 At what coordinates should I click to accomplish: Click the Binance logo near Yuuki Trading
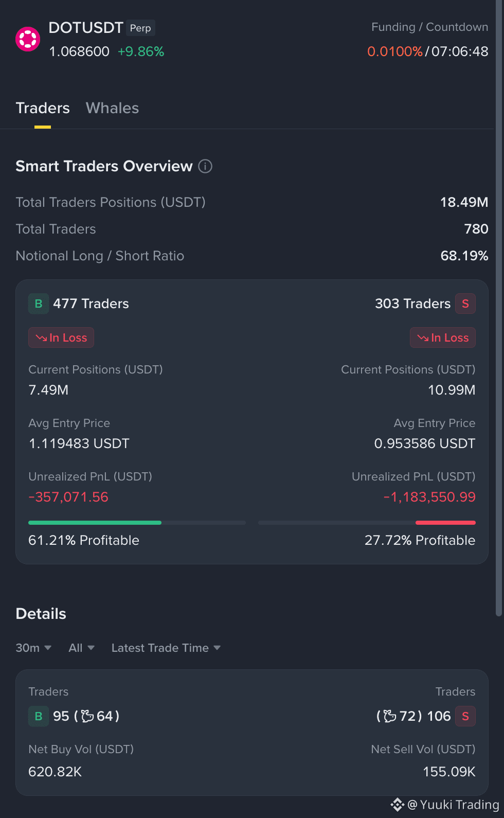(x=398, y=805)
